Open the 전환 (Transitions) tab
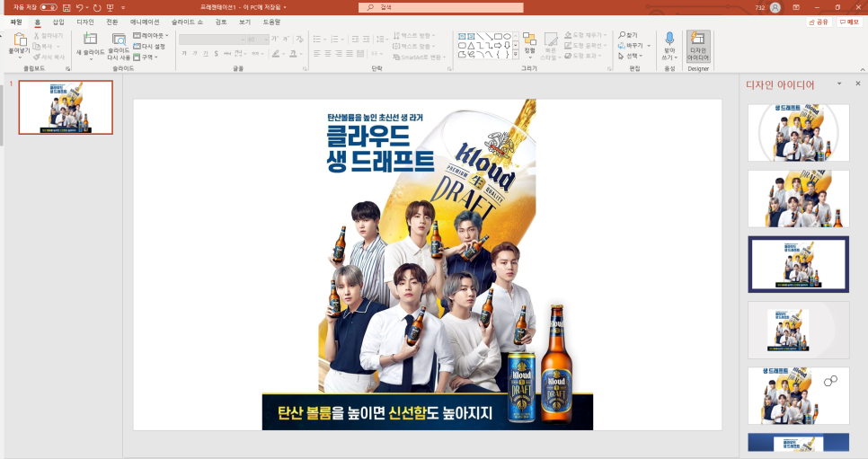The height and width of the screenshot is (459, 868). pos(111,22)
